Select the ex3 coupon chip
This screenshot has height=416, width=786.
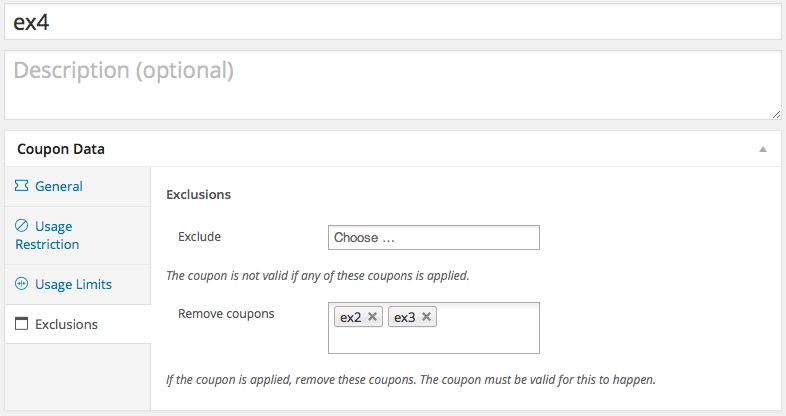pos(405,317)
